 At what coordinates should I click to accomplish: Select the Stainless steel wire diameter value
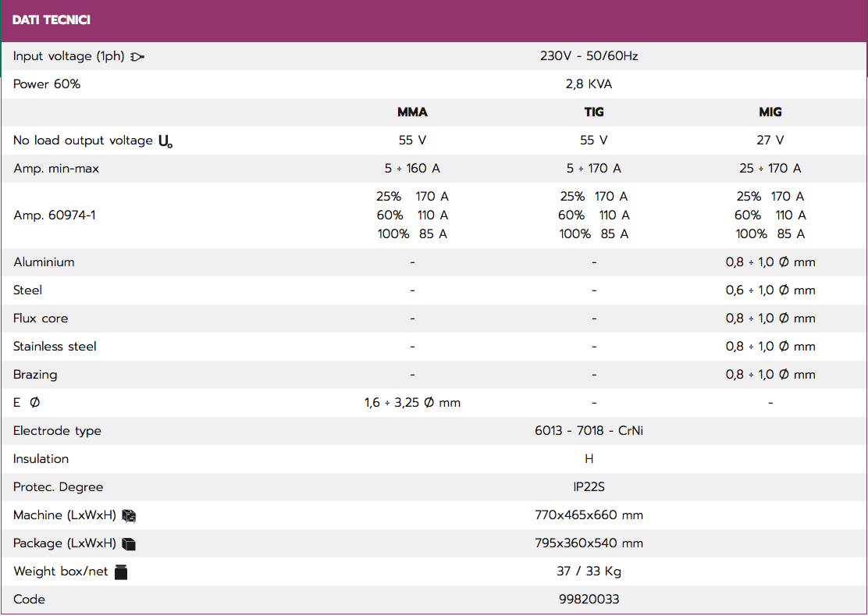[x=770, y=347]
